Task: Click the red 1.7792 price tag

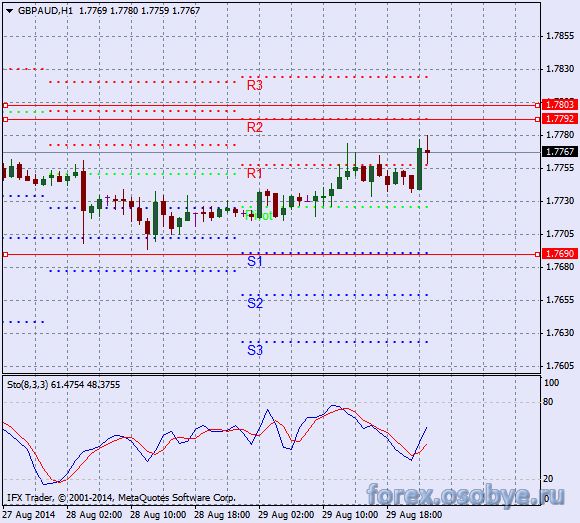Action: 560,119
